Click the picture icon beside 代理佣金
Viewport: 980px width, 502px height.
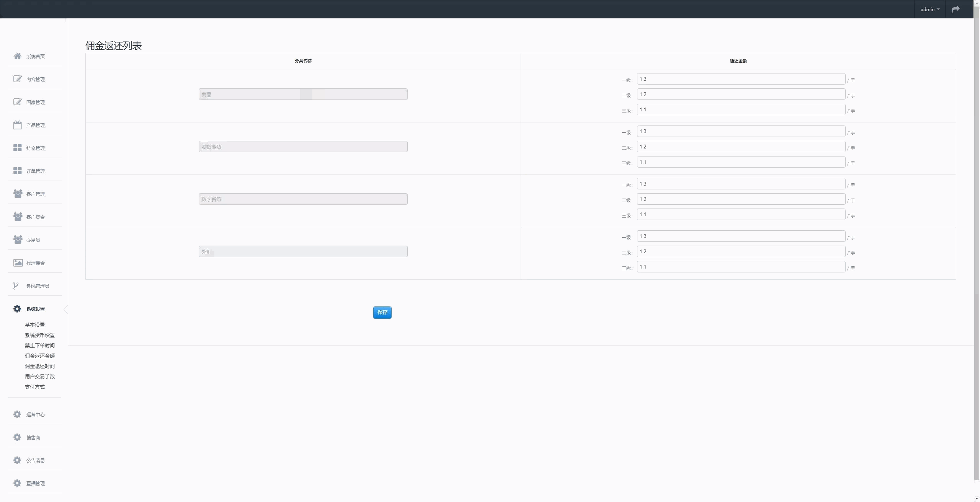tap(18, 263)
